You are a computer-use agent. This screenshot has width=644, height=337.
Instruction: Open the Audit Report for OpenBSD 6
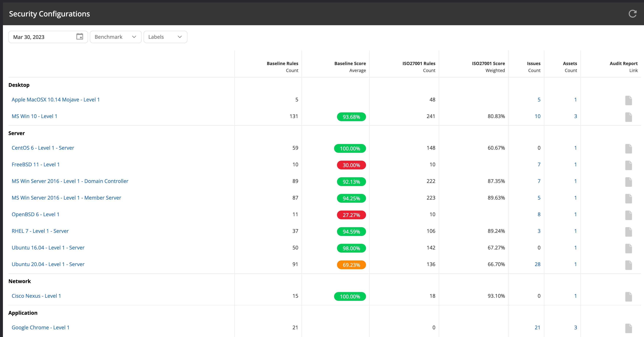tap(629, 215)
